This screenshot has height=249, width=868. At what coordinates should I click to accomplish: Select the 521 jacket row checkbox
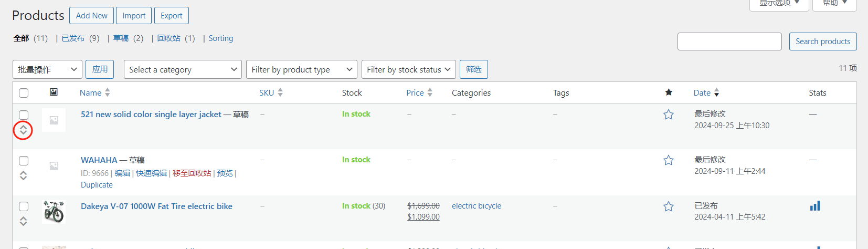click(24, 115)
